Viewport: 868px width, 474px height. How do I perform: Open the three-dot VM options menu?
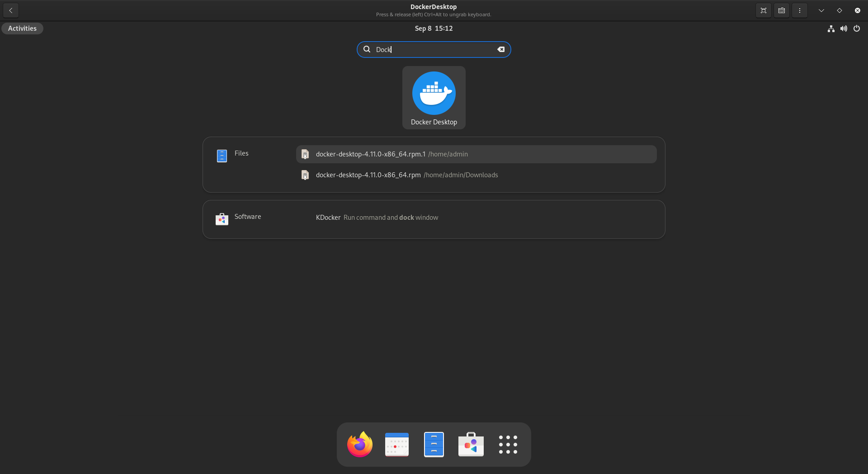[800, 10]
